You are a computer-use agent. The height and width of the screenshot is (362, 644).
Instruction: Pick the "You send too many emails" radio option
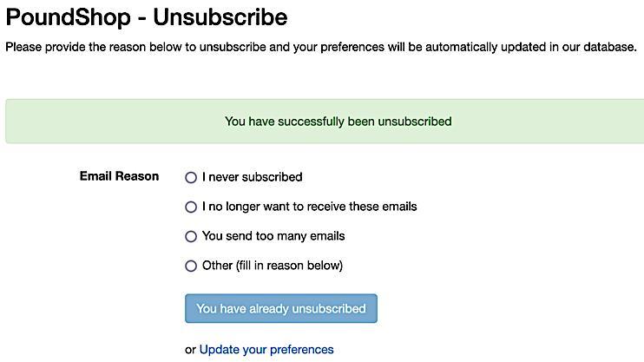pos(191,237)
